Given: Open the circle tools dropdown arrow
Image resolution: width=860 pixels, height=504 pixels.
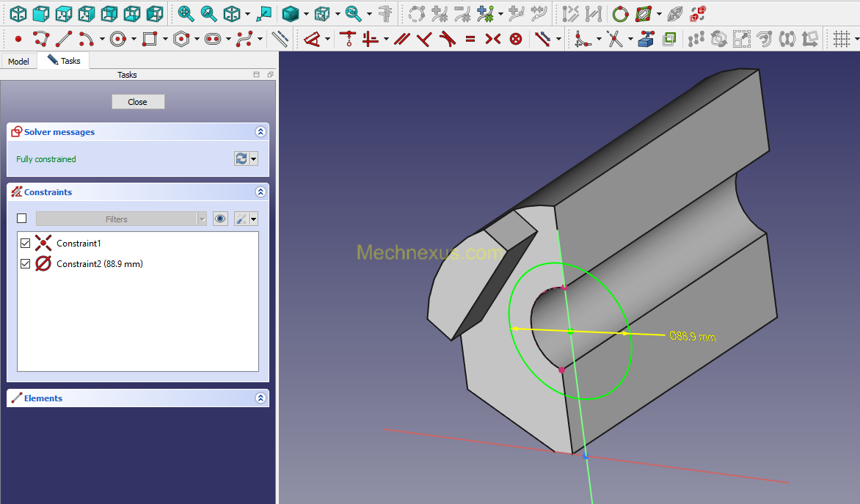Looking at the screenshot, I should (134, 39).
